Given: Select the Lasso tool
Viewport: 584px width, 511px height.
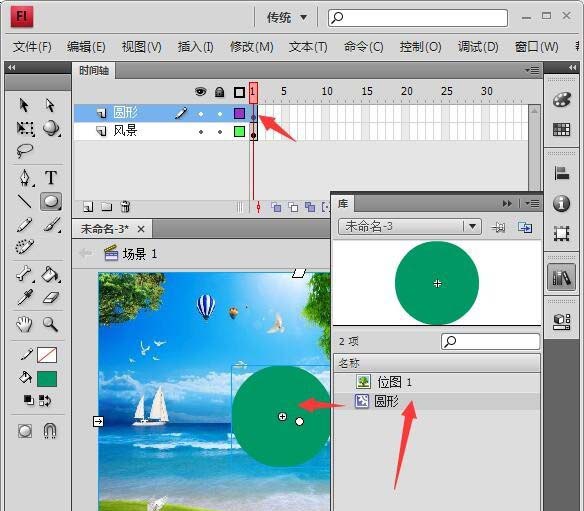Looking at the screenshot, I should pos(25,151).
